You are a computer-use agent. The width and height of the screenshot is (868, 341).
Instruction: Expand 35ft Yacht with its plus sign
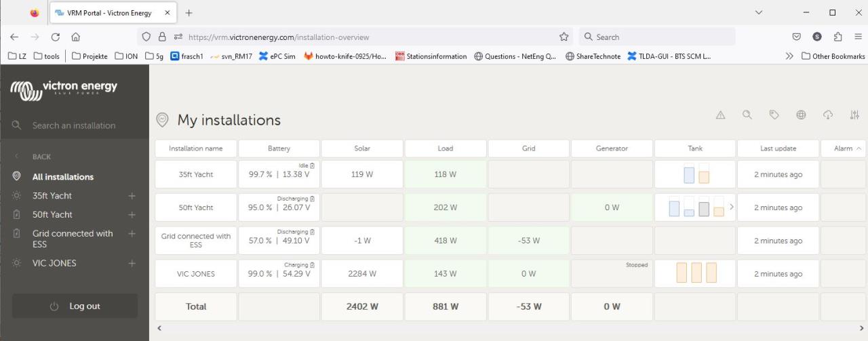tap(132, 196)
